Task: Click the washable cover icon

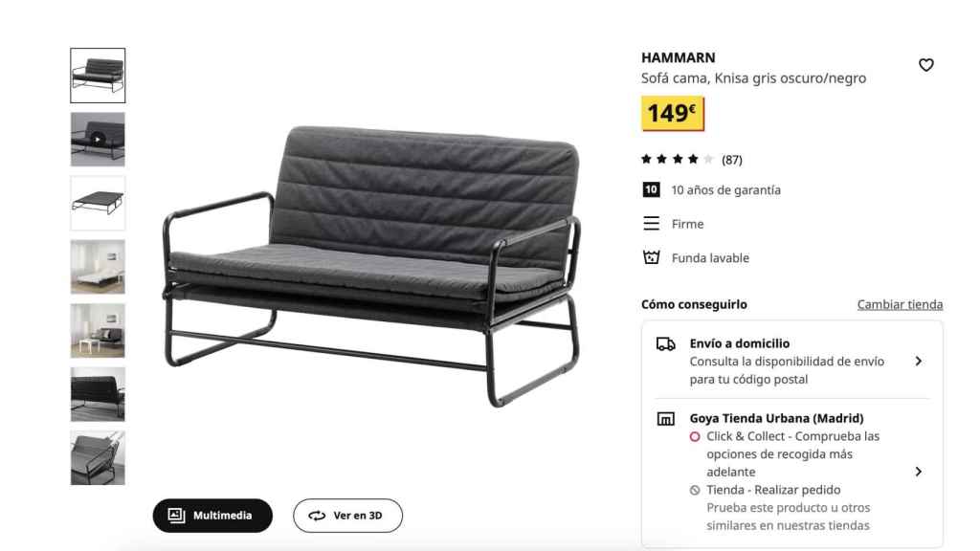Action: (651, 256)
